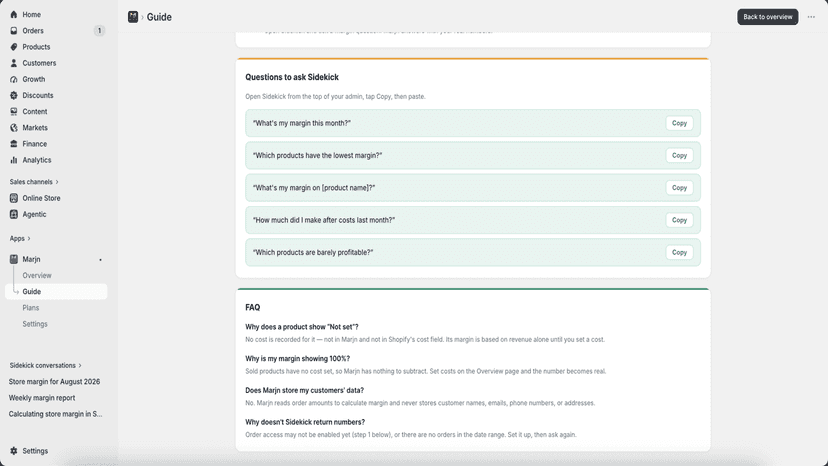Open Settings at bottom of sidebar
This screenshot has width=828, height=466.
click(x=35, y=451)
